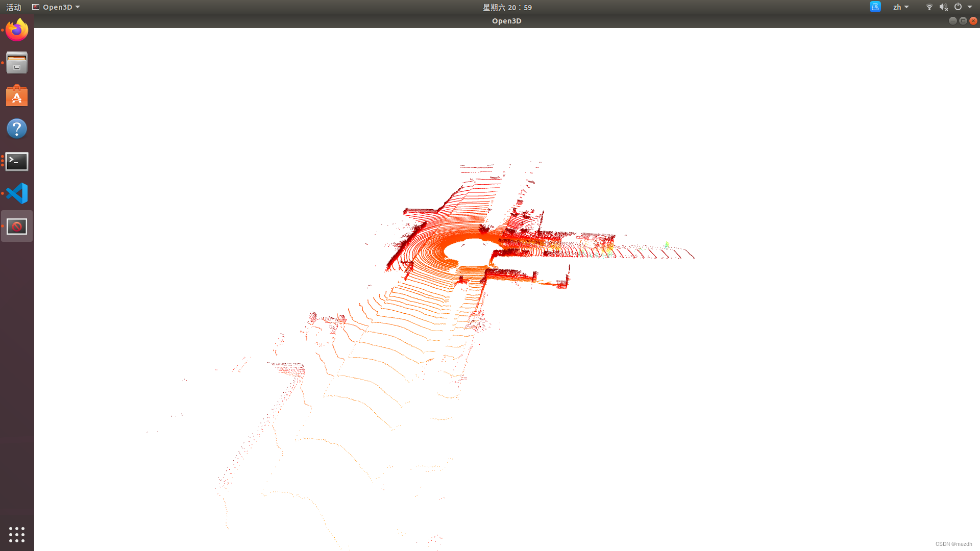Open the clock calendar panel
The image size is (980, 551).
coord(507,7)
